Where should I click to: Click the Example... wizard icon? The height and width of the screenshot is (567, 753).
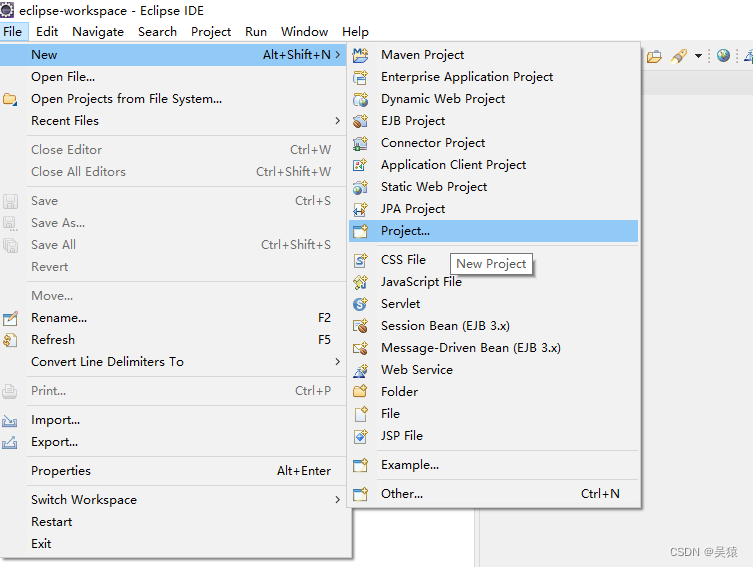[x=360, y=465]
